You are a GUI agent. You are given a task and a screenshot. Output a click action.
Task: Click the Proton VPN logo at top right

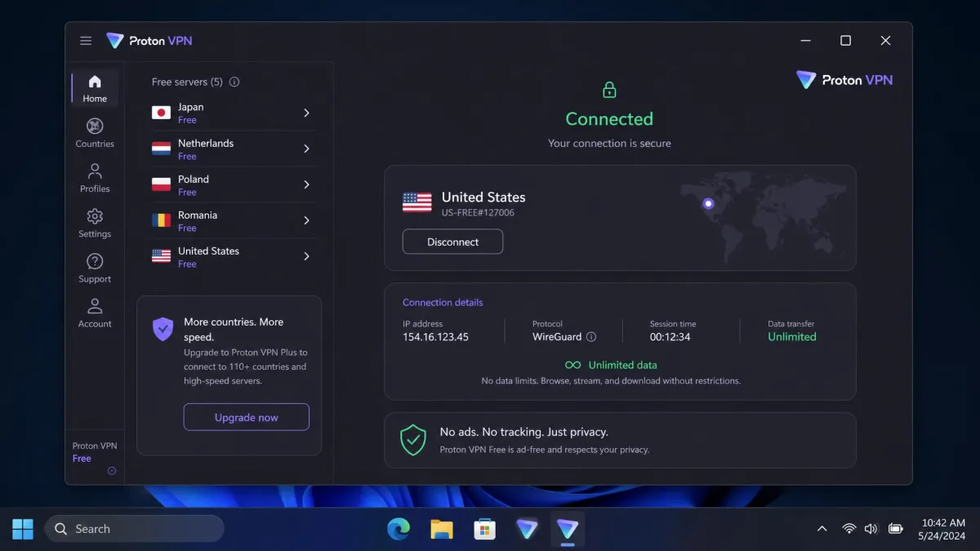(844, 80)
